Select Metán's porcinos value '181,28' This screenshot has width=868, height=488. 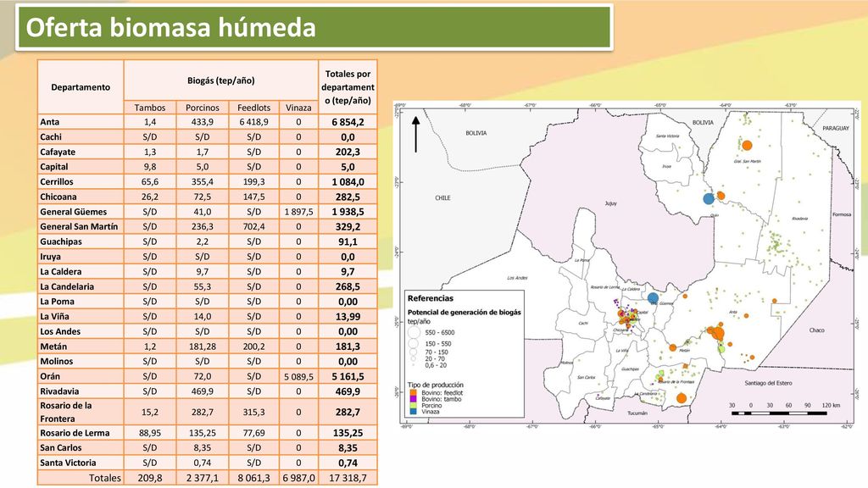(202, 347)
